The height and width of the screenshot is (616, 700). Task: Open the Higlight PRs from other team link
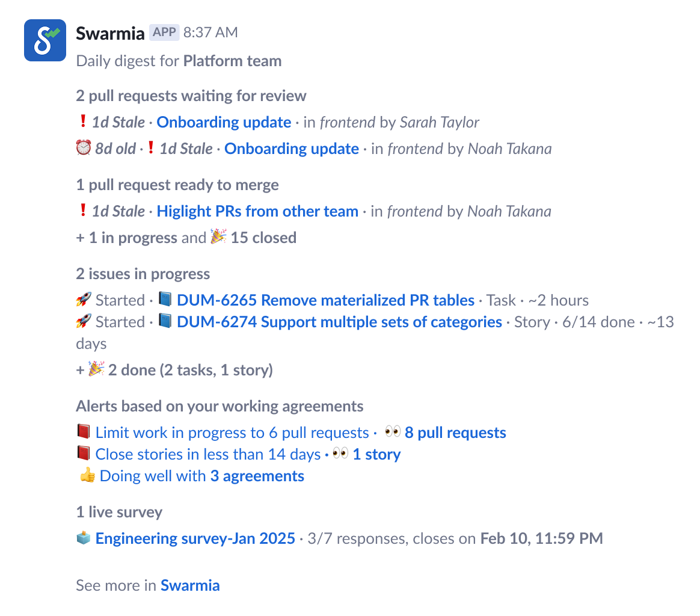(257, 211)
